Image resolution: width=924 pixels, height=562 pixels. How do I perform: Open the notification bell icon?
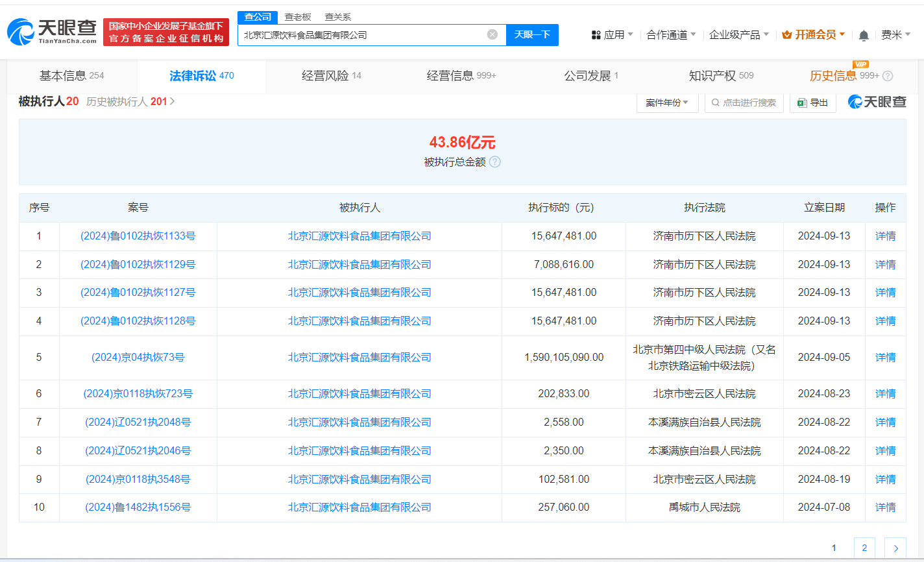point(864,35)
